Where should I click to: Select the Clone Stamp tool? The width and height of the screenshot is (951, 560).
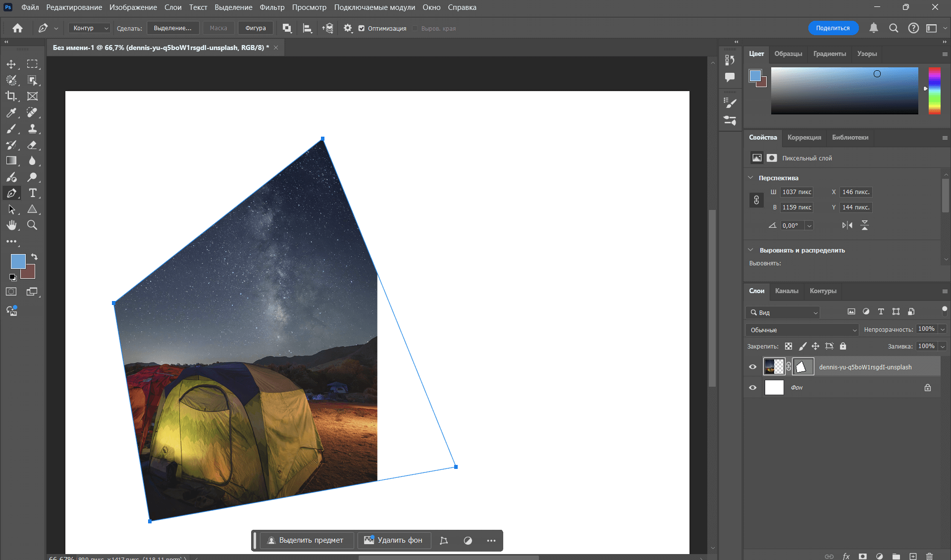32,129
